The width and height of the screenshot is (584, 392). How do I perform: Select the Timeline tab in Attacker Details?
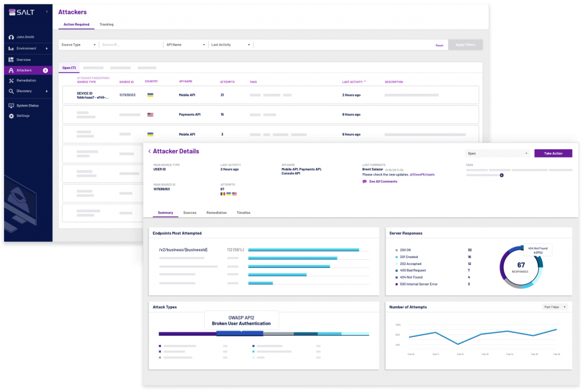click(x=243, y=213)
